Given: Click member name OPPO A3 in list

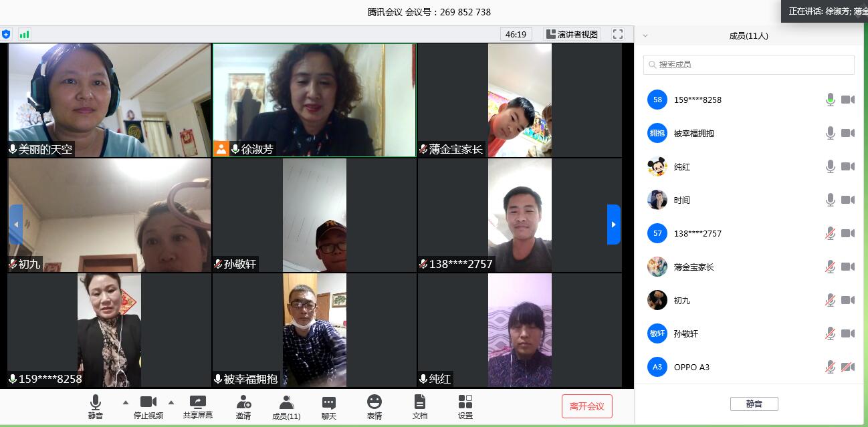Looking at the screenshot, I should point(691,367).
